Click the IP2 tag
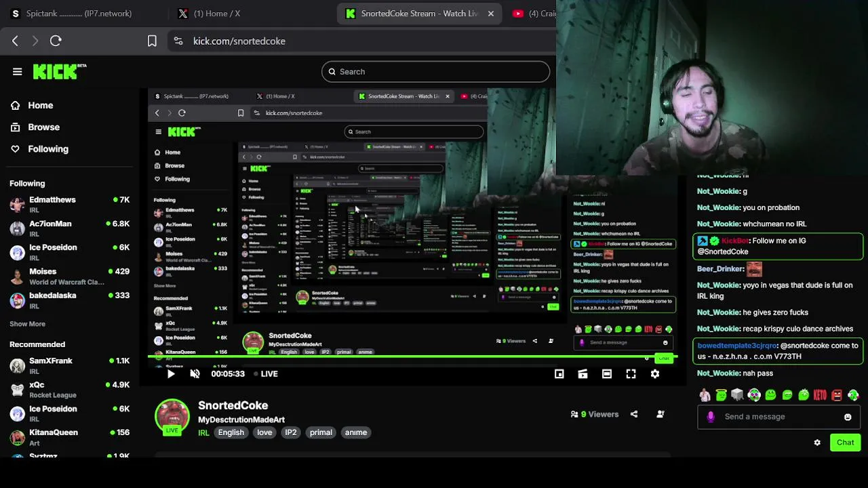 291,432
